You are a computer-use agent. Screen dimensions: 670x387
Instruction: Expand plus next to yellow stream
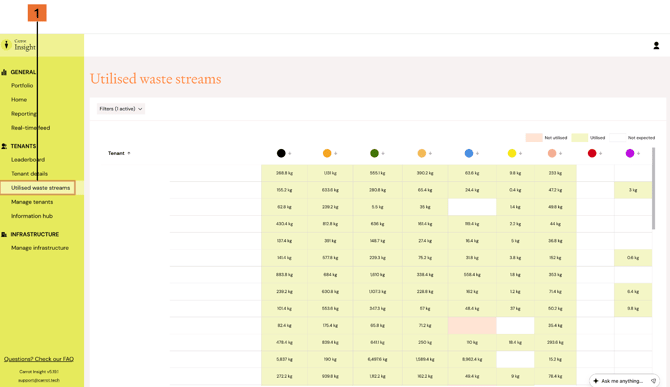520,153
